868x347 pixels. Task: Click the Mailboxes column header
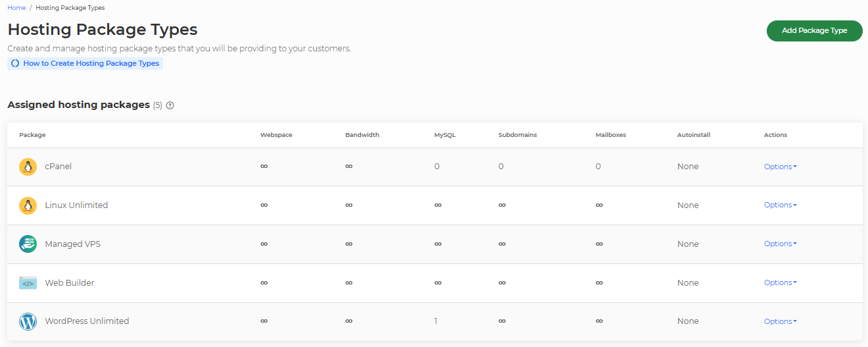tap(611, 135)
